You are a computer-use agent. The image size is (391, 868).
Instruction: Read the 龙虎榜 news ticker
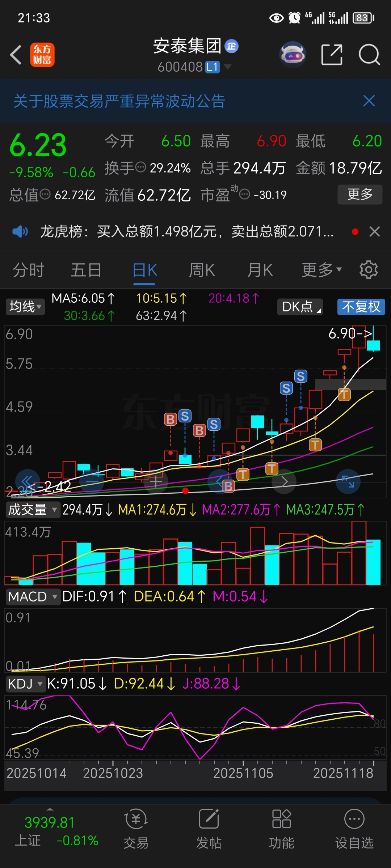187,231
